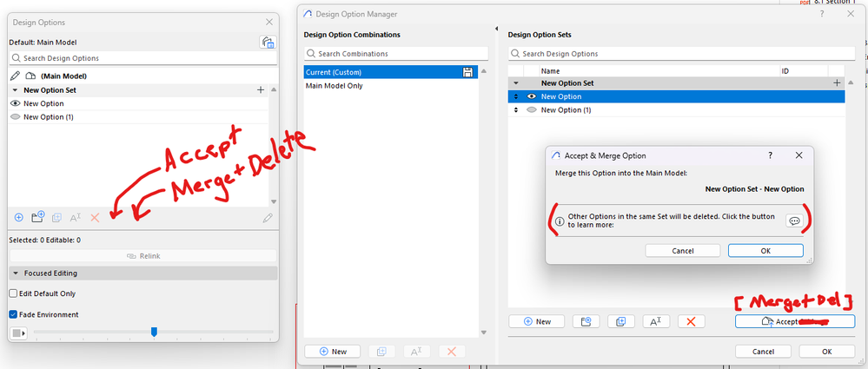Image resolution: width=868 pixels, height=369 pixels.
Task: Focus Search Design Options field in palette
Action: pyautogui.click(x=142, y=58)
